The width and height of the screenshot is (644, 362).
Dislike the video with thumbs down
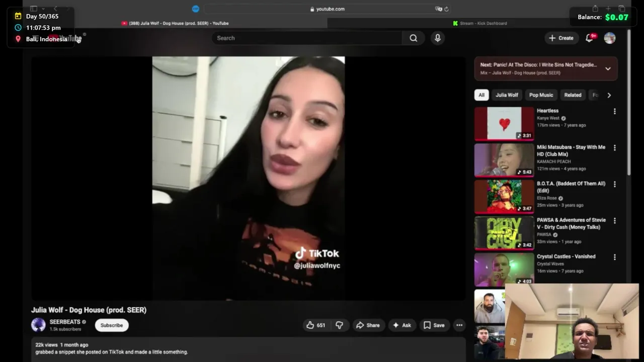click(340, 325)
